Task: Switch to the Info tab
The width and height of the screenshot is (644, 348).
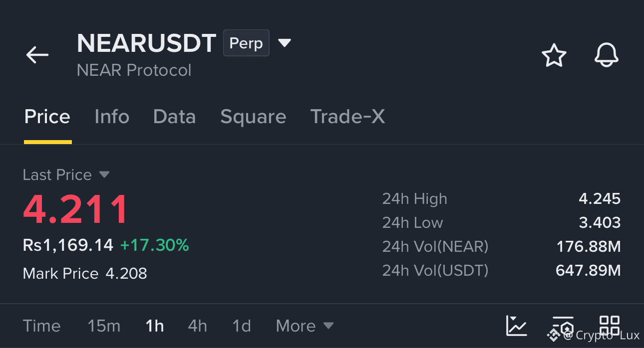Action: tap(112, 117)
